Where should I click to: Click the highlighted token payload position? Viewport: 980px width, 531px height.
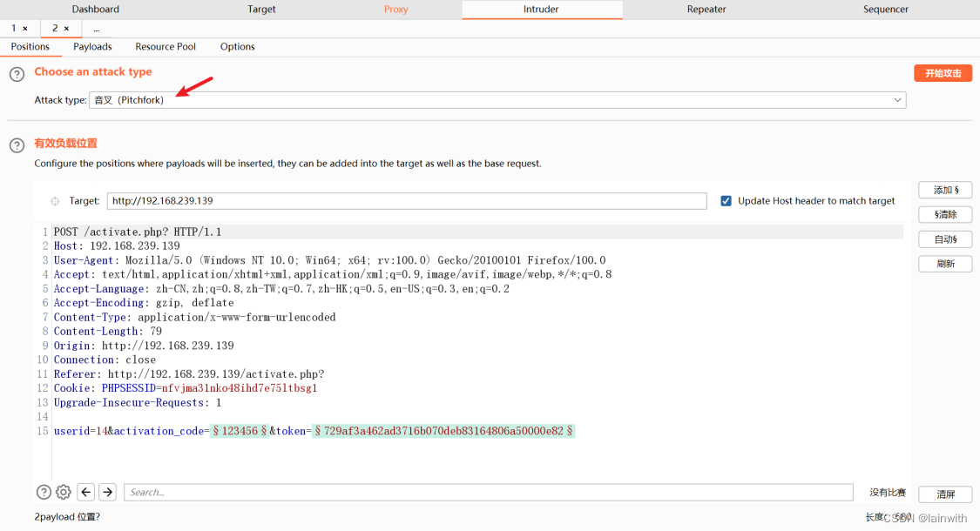[443, 431]
